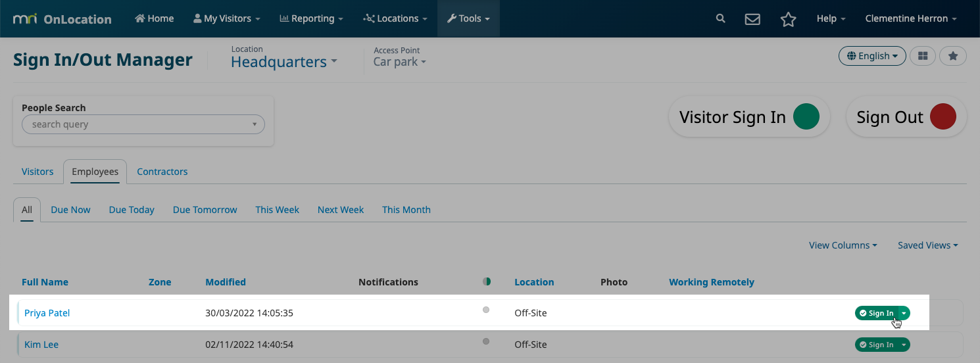Viewport: 980px width, 363px height.
Task: Switch to the Contractors tab
Action: coord(162,172)
